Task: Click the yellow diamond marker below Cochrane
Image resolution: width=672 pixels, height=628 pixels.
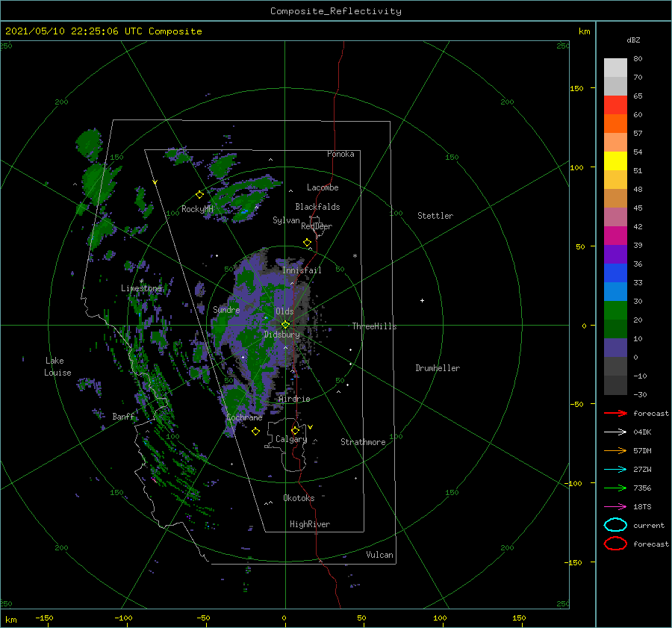Action: [255, 432]
